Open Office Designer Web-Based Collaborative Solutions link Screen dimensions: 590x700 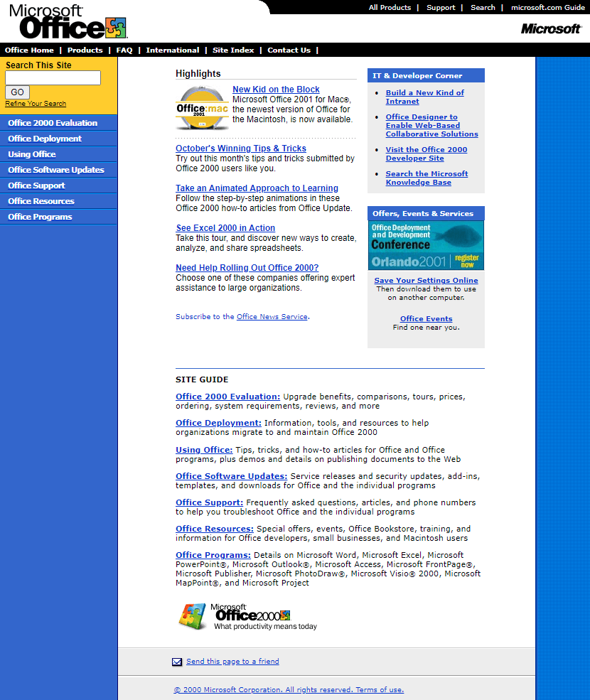click(432, 126)
